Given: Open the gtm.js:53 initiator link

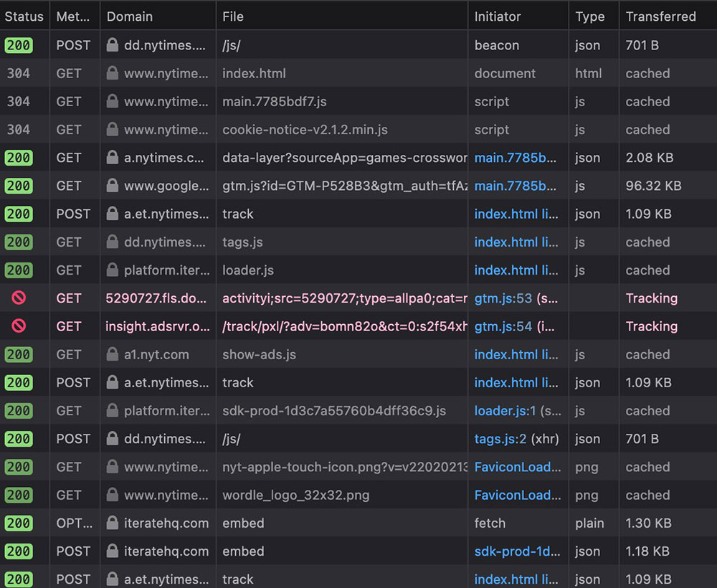Looking at the screenshot, I should [x=503, y=298].
